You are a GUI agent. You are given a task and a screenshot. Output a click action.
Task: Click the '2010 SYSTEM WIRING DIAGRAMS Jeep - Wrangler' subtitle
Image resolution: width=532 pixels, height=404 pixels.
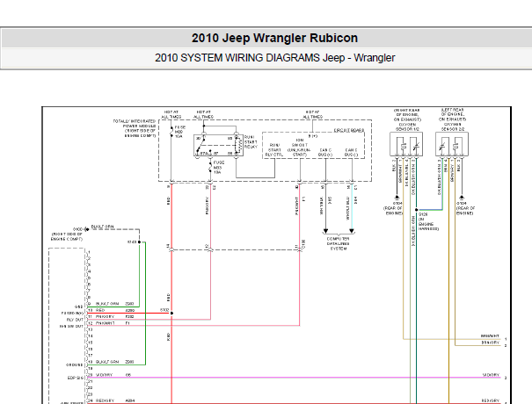pos(275,58)
